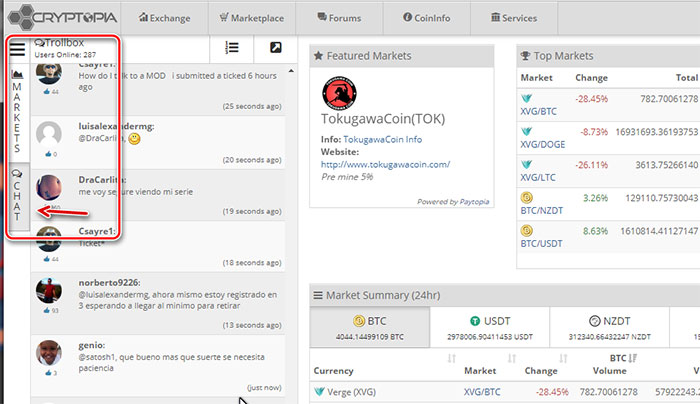Click the Verge icon beside XVG/DOGE
Viewport: 700px width, 404px height.
point(527,131)
